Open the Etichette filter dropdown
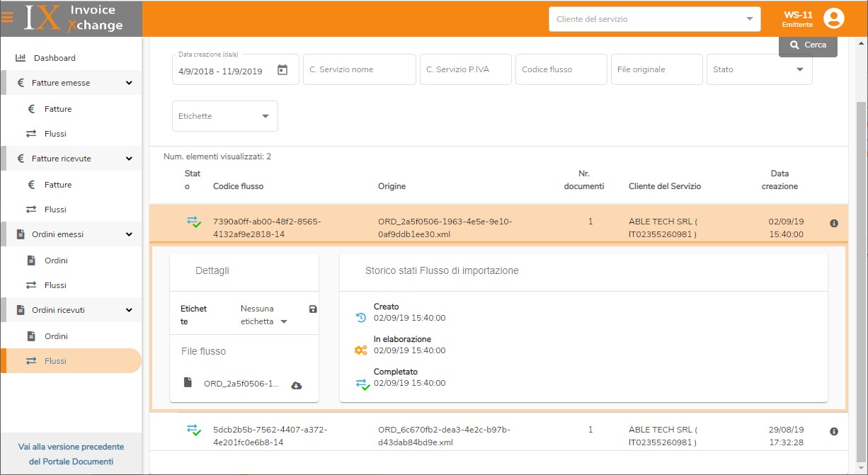This screenshot has height=475, width=868. (224, 116)
